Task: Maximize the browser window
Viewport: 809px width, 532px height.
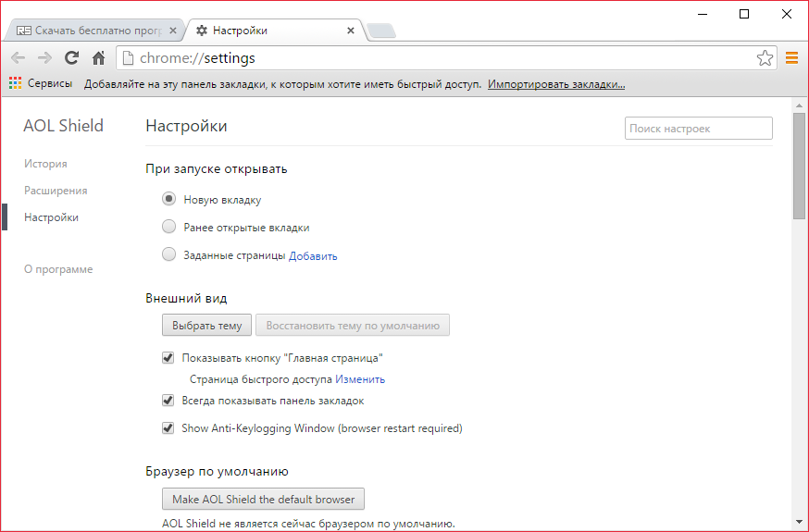Action: [744, 14]
